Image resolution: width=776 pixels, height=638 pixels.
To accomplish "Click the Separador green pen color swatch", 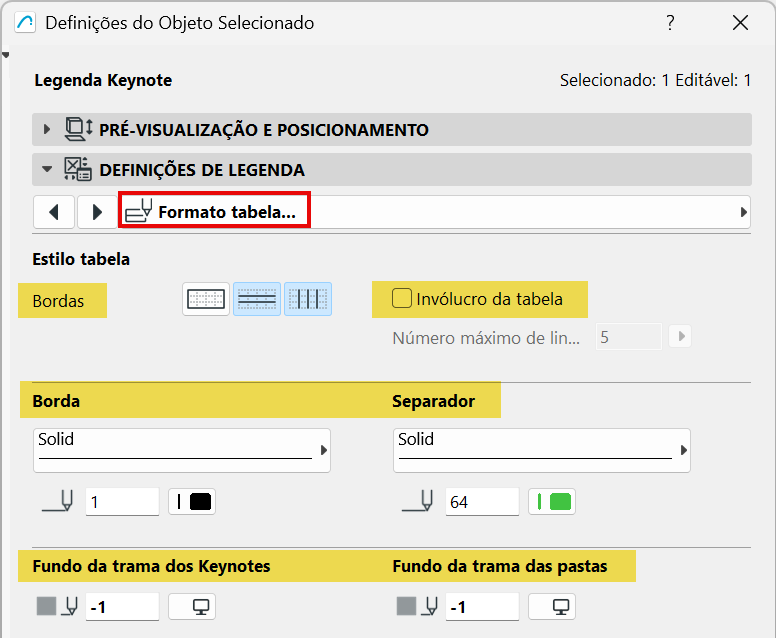I will (552, 502).
